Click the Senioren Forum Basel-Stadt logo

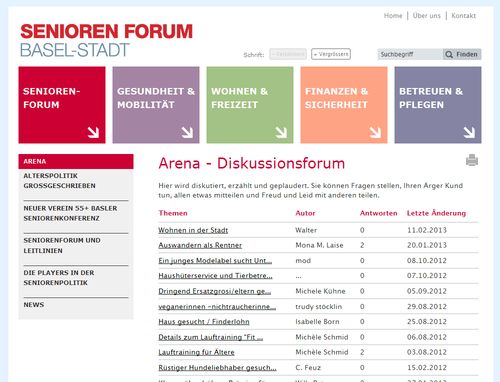click(x=106, y=40)
